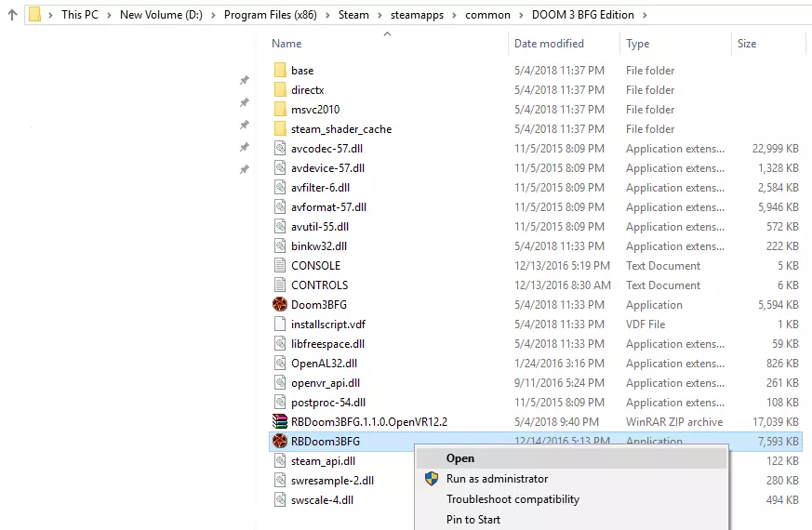Click the avcodec-57.dll file icon
Screen dimensions: 812x530
pyautogui.click(x=280, y=148)
